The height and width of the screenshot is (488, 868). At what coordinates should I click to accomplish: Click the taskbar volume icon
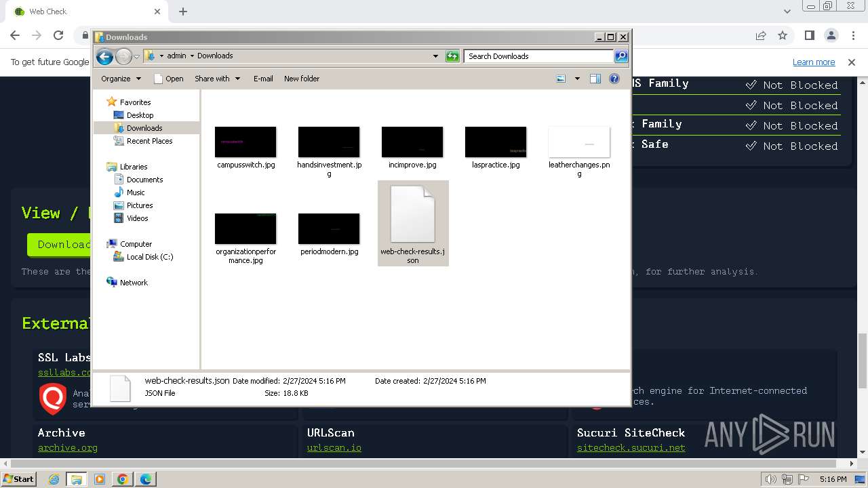coord(771,479)
